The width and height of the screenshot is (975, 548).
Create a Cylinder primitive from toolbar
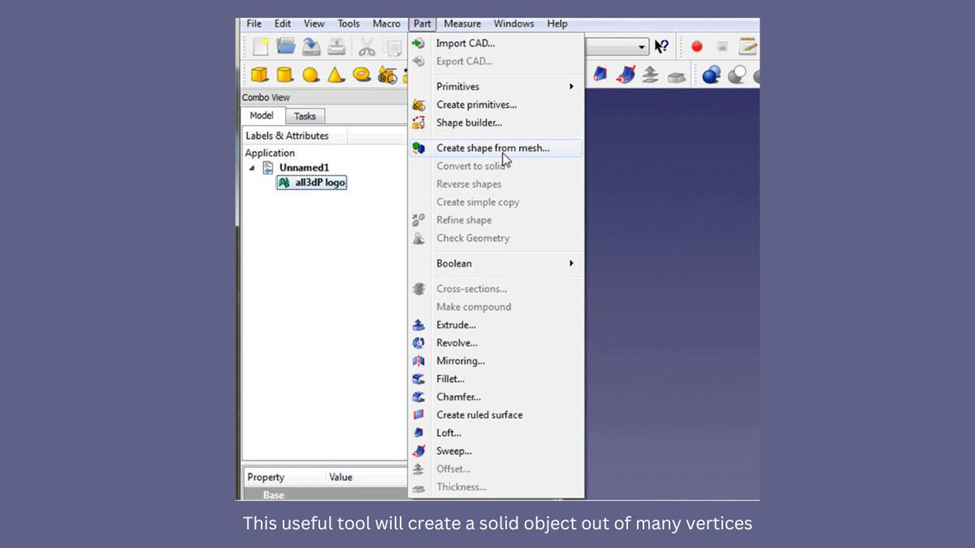tap(285, 75)
